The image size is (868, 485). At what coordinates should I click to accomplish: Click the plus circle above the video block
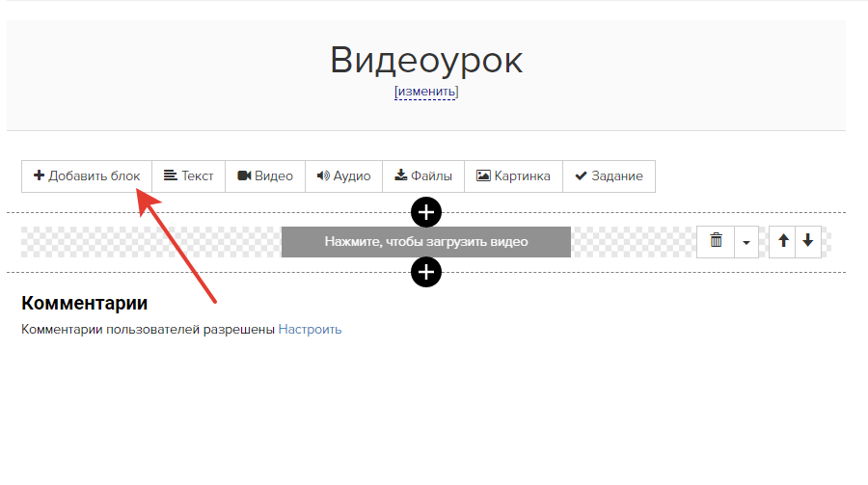tap(426, 212)
